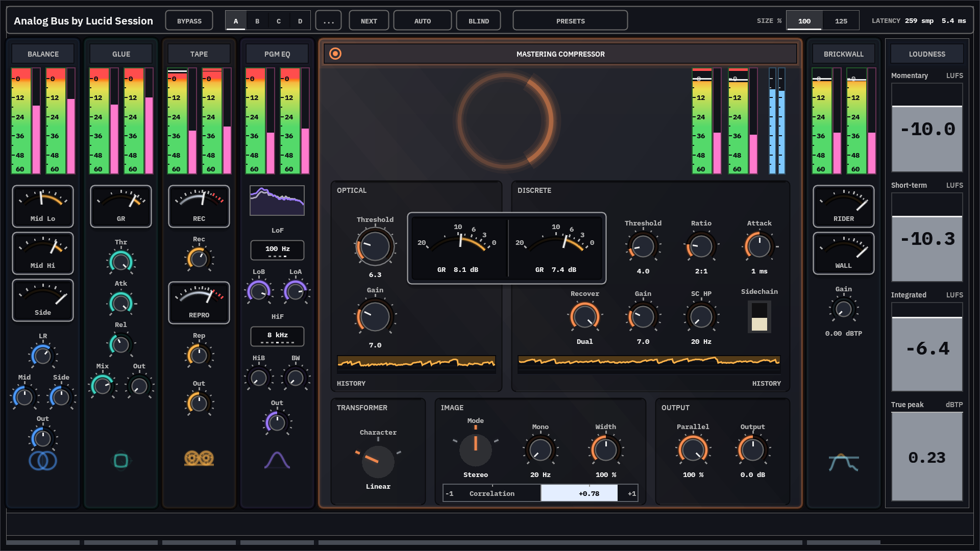Viewport: 980px width, 551px height.
Task: Adjust the Optical Threshold knob
Action: point(375,246)
